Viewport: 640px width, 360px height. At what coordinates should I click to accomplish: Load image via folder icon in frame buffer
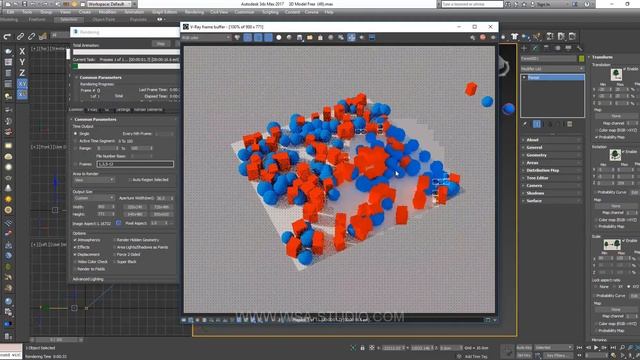point(310,38)
